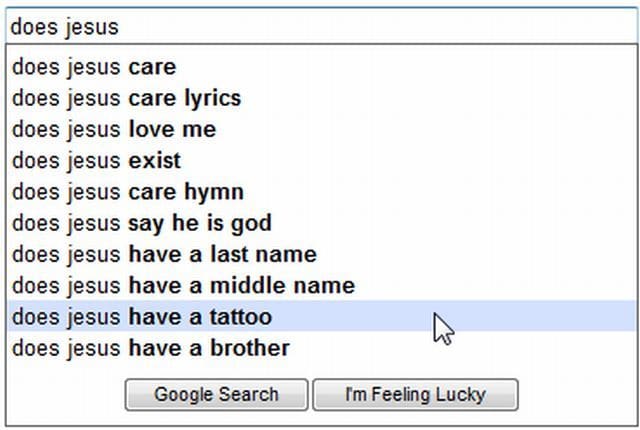640x430 pixels.
Task: Click the bold word "exist" in suggestions
Action: pos(155,161)
